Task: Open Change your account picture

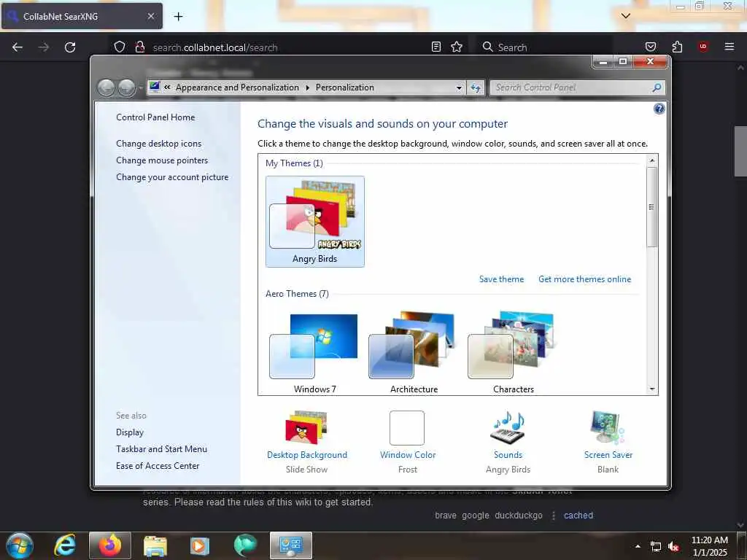Action: (172, 176)
